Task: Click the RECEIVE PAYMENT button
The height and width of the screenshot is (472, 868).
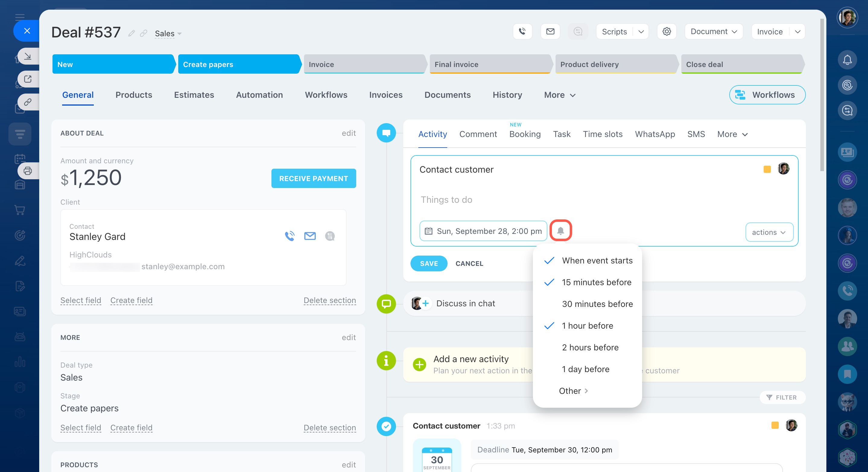Action: coord(313,178)
